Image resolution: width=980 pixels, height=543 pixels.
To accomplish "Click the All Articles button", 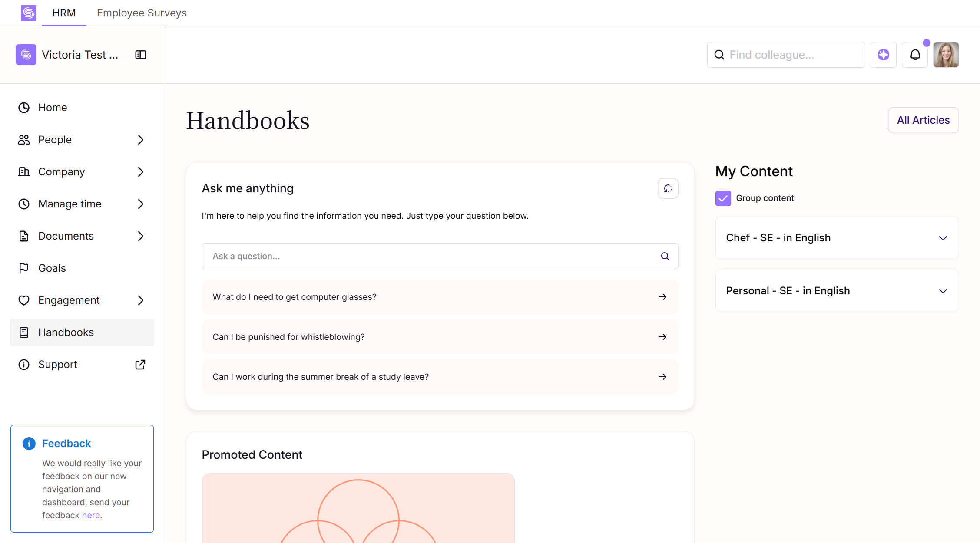I will (923, 120).
